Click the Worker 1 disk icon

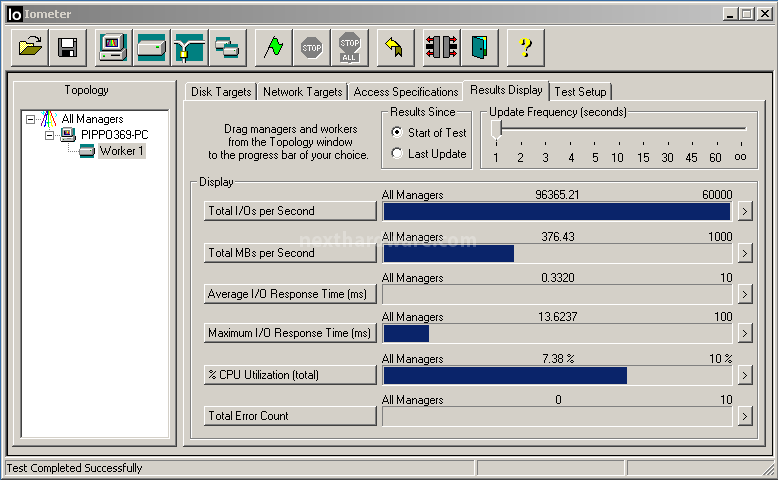[x=87, y=150]
